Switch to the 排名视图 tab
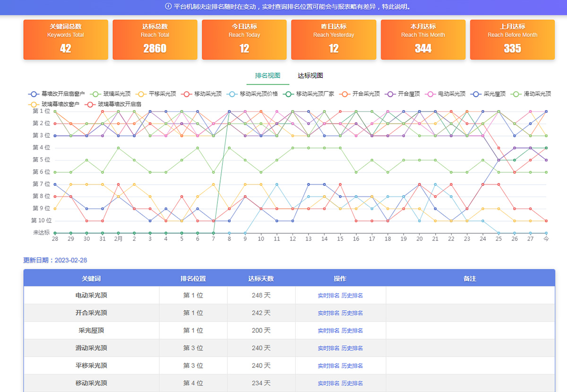This screenshot has width=567, height=392. [268, 76]
